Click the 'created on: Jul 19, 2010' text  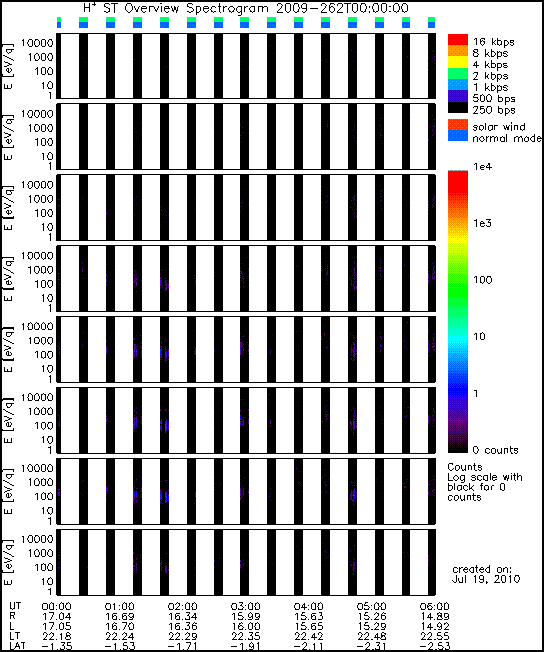point(486,574)
